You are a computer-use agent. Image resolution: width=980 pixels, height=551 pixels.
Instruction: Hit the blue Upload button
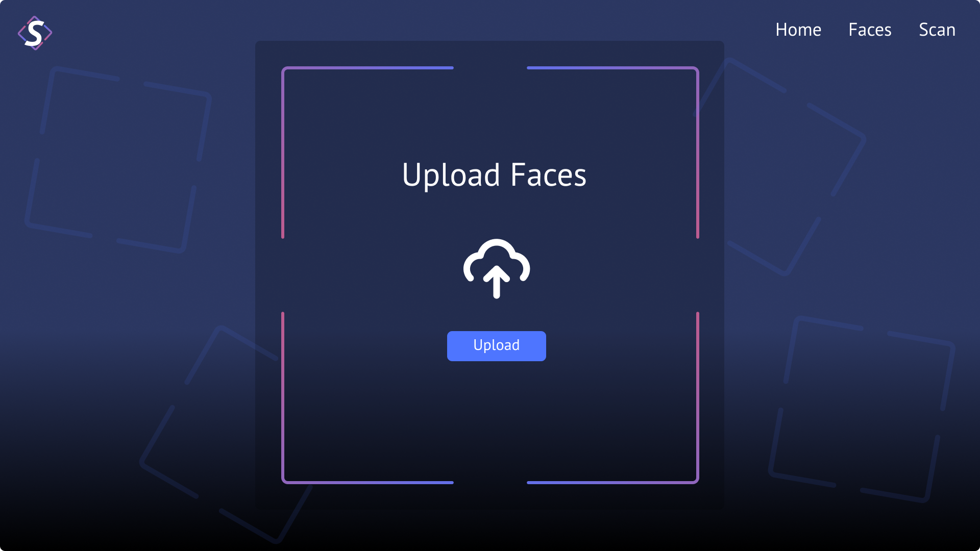(497, 346)
